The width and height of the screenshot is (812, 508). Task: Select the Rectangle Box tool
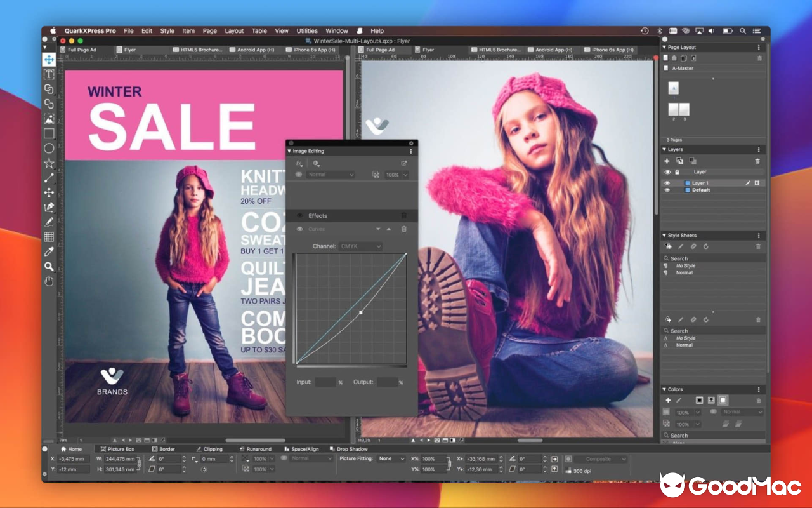49,133
